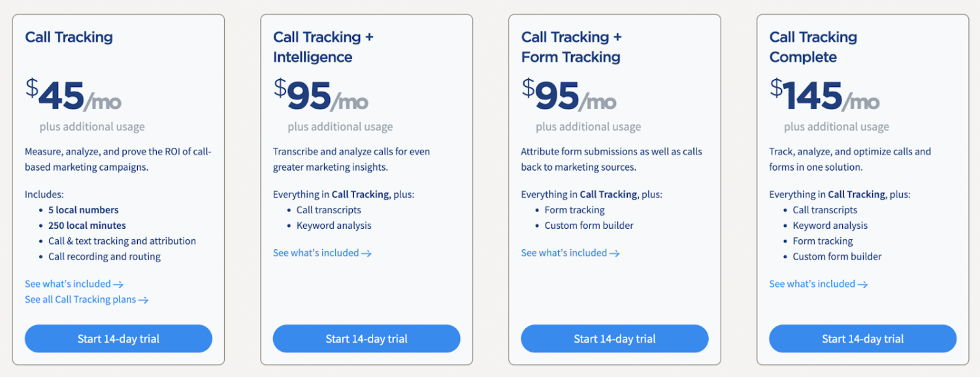Image resolution: width=980 pixels, height=378 pixels.
Task: Open See what's included for Complete plan
Action: coord(813,284)
